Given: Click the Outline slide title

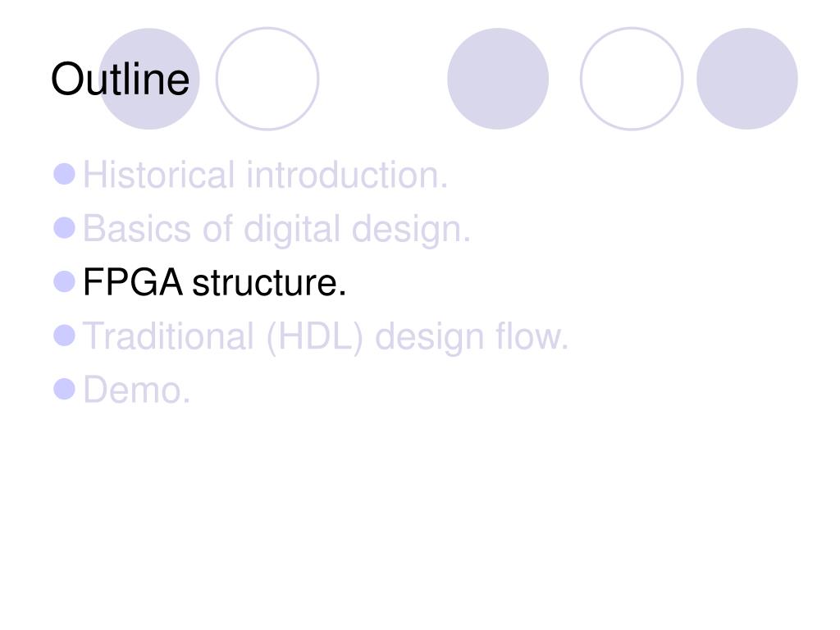Looking at the screenshot, I should click(120, 80).
